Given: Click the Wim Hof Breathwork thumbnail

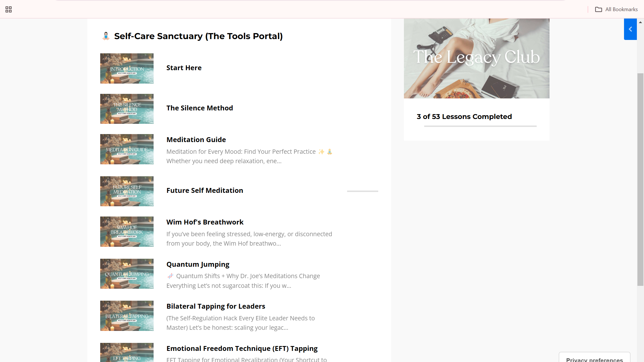Looking at the screenshot, I should (x=127, y=232).
